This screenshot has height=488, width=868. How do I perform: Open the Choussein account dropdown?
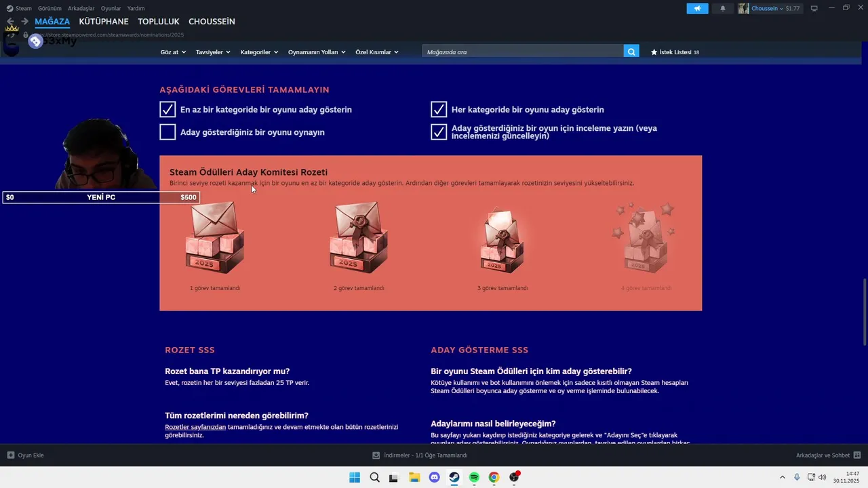pyautogui.click(x=767, y=8)
